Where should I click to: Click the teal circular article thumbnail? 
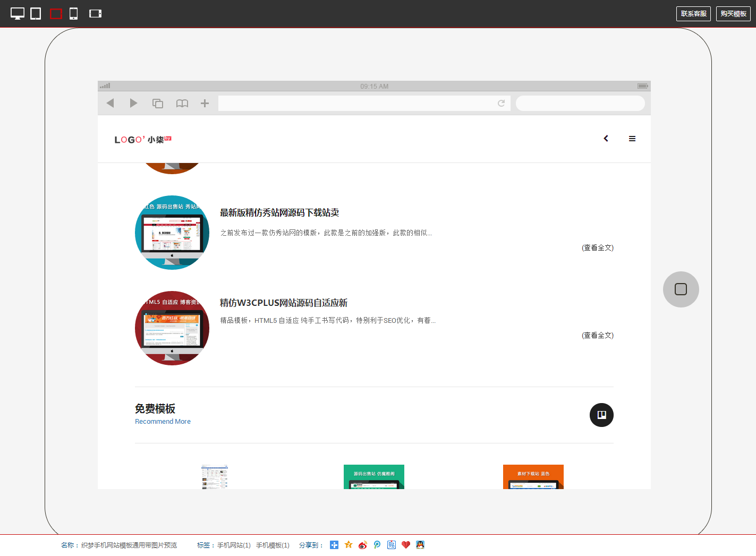click(172, 233)
